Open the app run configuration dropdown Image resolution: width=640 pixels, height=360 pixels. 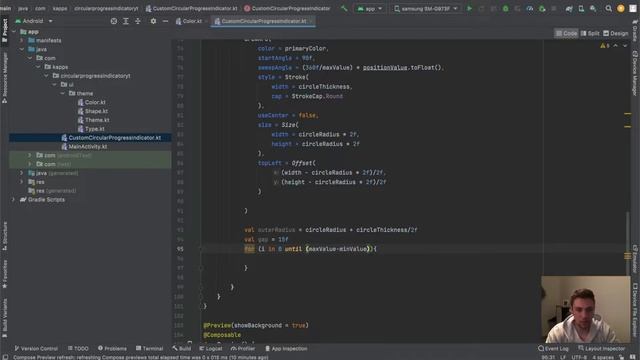click(x=370, y=9)
